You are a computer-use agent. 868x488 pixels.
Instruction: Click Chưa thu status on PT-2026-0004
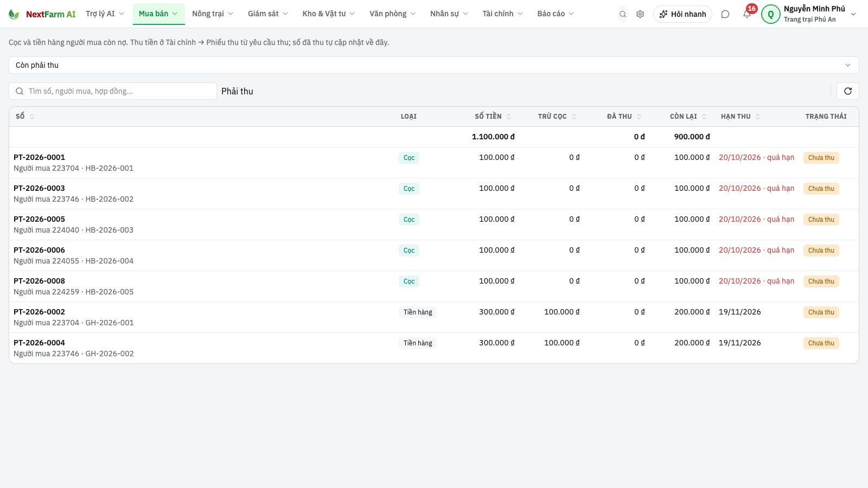point(821,343)
